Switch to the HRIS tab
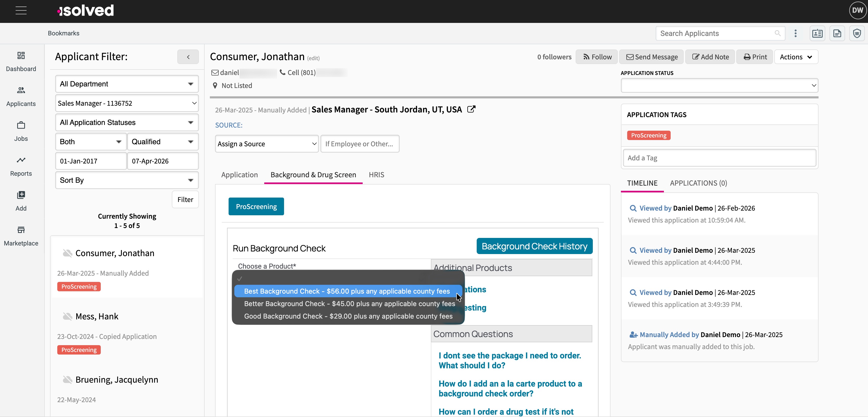 pos(376,175)
